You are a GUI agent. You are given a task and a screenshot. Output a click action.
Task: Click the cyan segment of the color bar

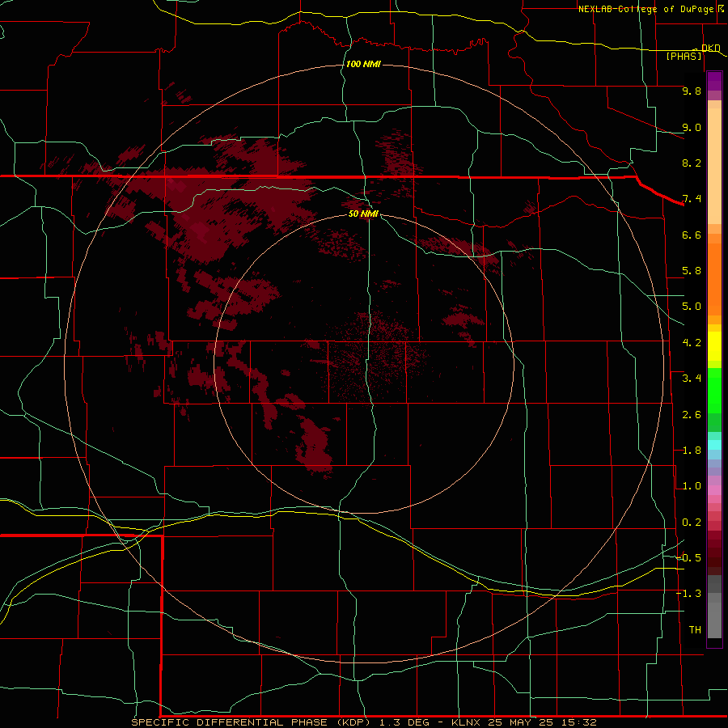(714, 445)
